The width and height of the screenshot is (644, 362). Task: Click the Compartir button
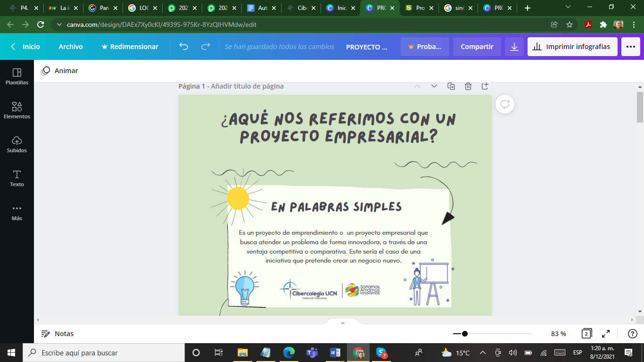pyautogui.click(x=477, y=47)
